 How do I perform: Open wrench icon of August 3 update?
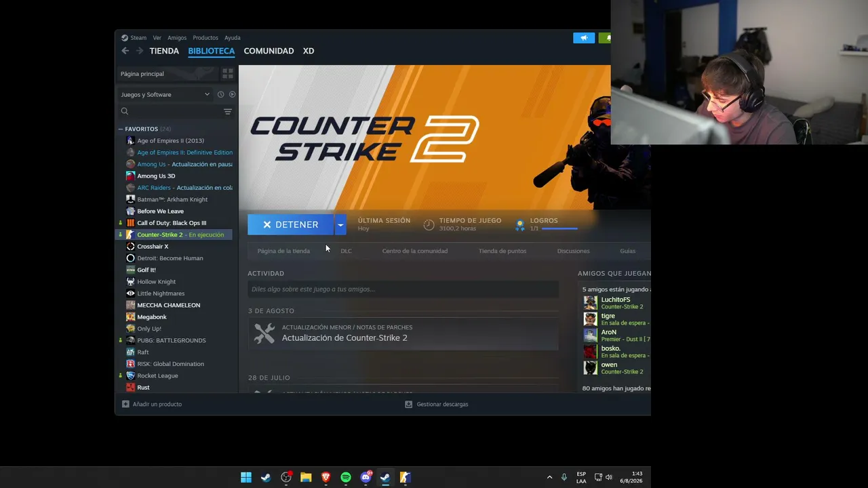click(264, 333)
